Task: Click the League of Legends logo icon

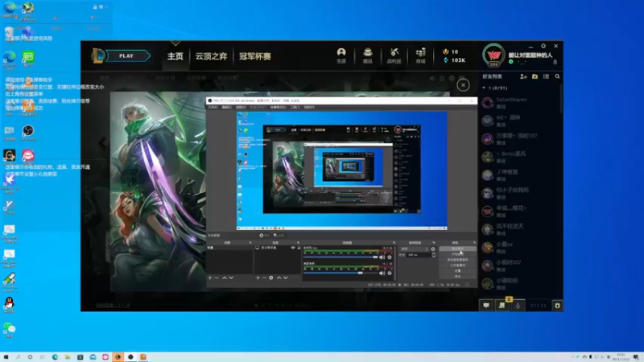Action: point(97,56)
